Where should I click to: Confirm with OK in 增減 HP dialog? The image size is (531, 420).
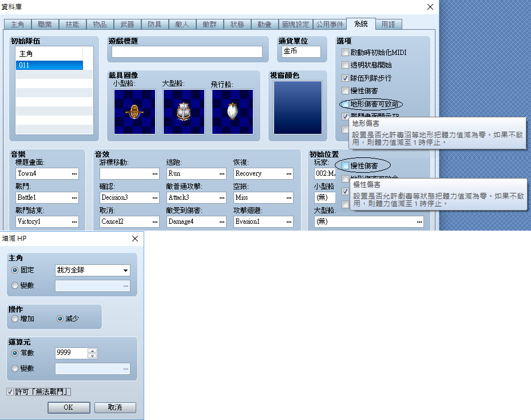[69, 407]
